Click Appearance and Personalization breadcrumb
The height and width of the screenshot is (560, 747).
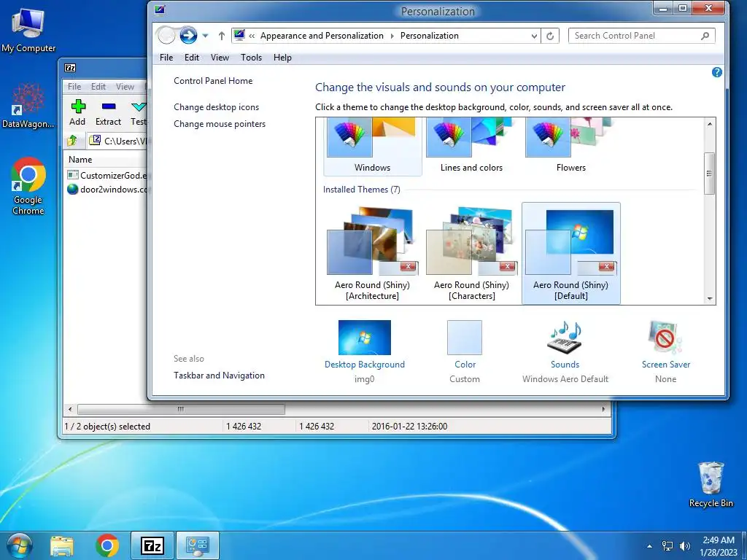click(322, 36)
